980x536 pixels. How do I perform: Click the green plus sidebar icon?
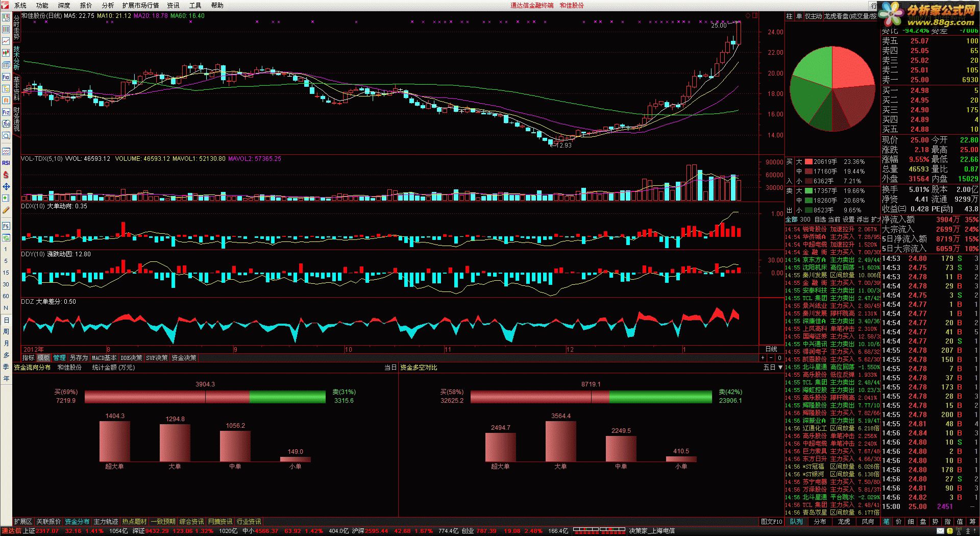pos(6,198)
